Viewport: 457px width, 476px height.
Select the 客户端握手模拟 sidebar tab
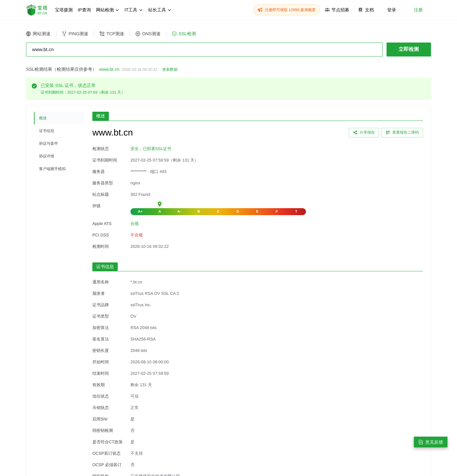coord(59,169)
